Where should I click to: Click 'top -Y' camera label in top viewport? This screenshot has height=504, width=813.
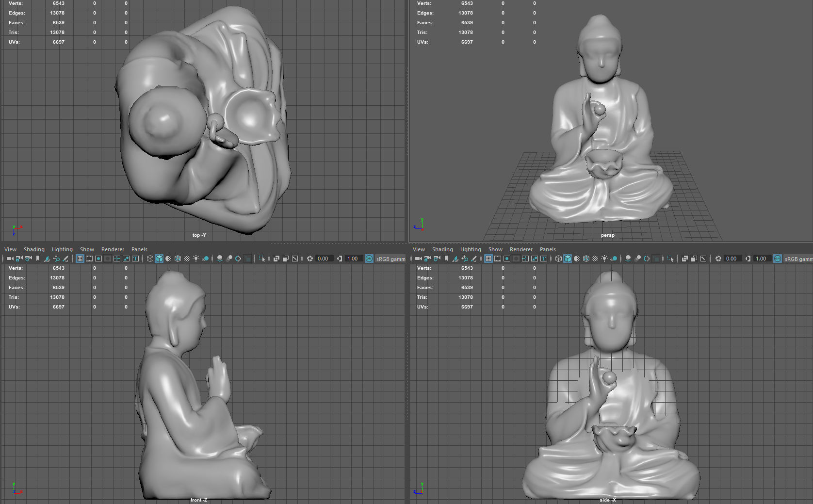click(x=199, y=235)
